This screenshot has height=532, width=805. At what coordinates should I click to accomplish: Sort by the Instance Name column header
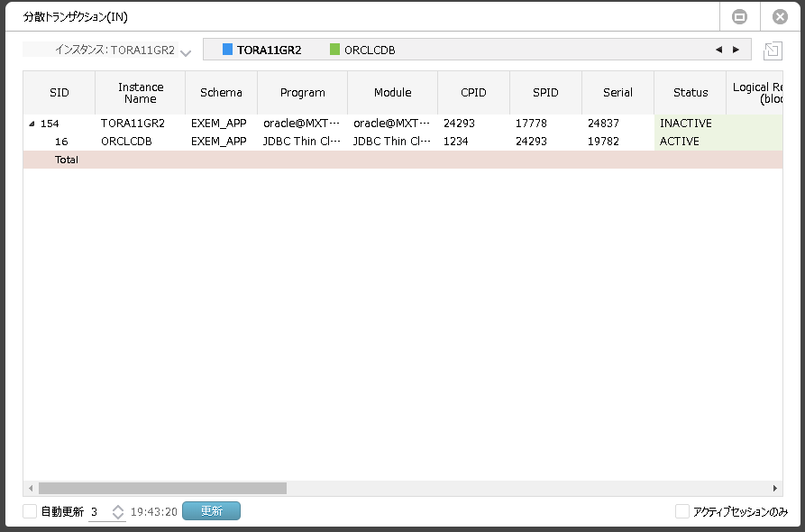(x=140, y=93)
